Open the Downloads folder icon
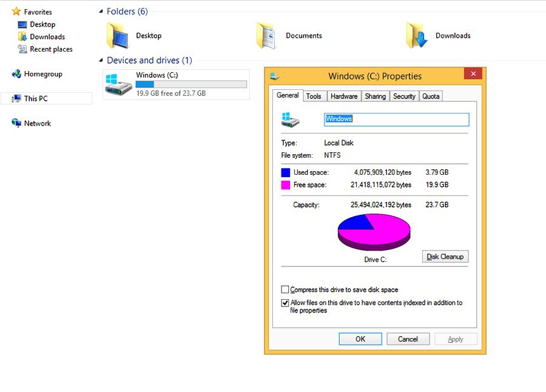Image resolution: width=546 pixels, height=392 pixels. tap(417, 36)
